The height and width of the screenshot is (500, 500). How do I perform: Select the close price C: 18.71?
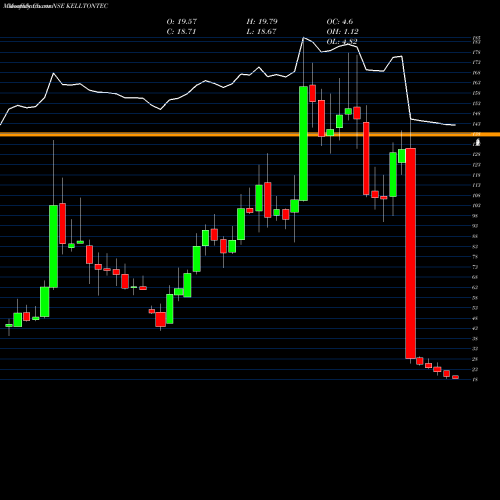pos(181,31)
